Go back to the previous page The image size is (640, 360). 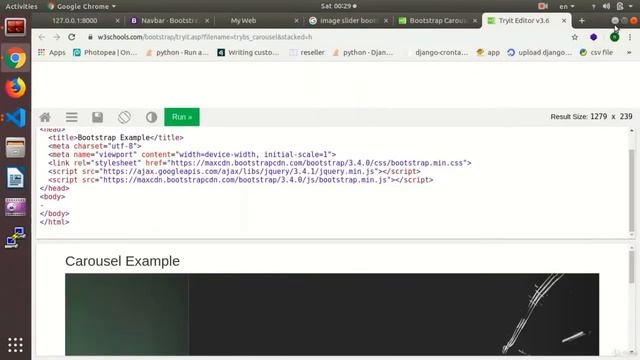pos(42,37)
